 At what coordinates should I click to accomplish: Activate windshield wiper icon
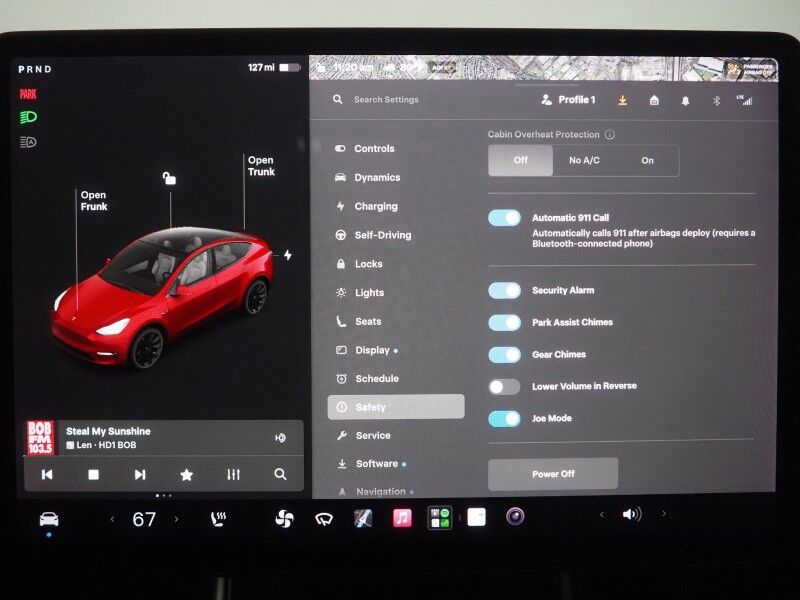(x=324, y=519)
